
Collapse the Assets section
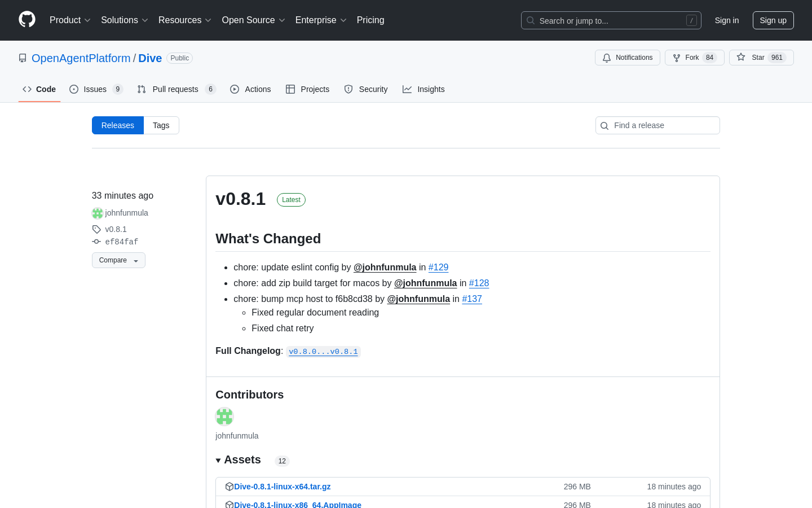coord(238,460)
